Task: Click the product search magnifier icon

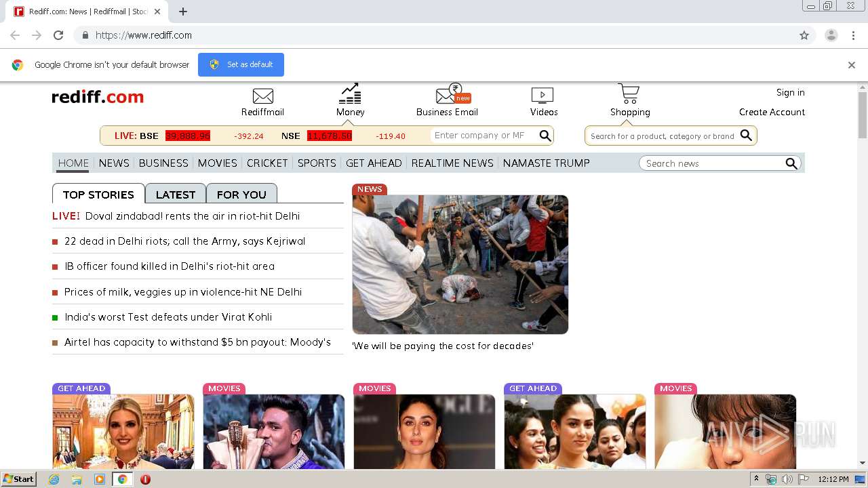Action: point(746,136)
